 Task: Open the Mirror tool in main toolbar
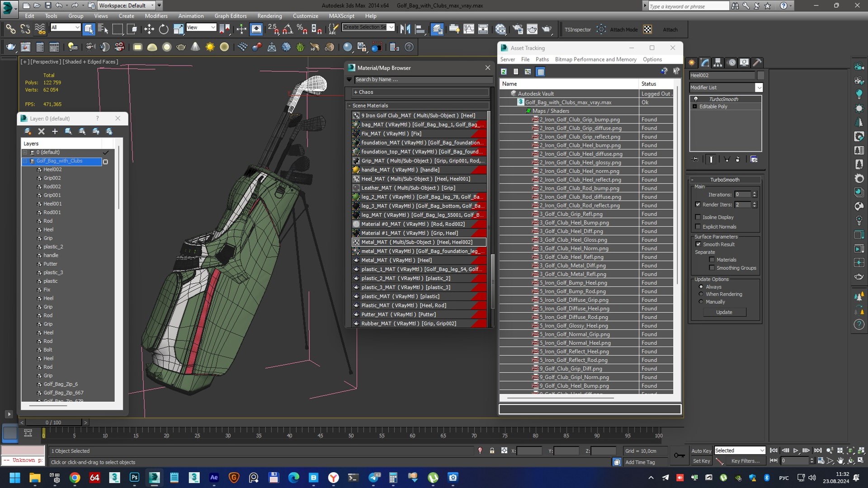405,29
